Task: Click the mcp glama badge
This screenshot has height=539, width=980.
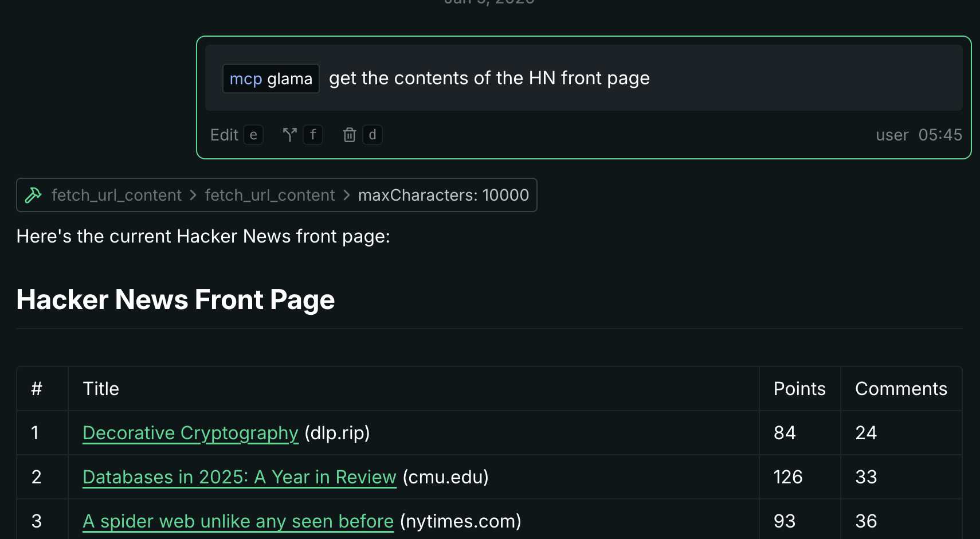Action: [x=271, y=79]
